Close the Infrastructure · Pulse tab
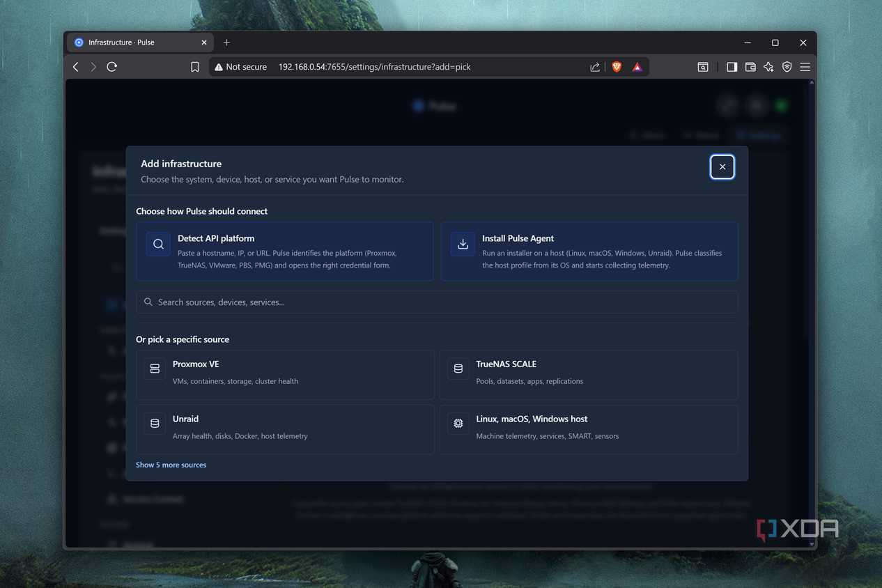The image size is (882, 588). (204, 42)
